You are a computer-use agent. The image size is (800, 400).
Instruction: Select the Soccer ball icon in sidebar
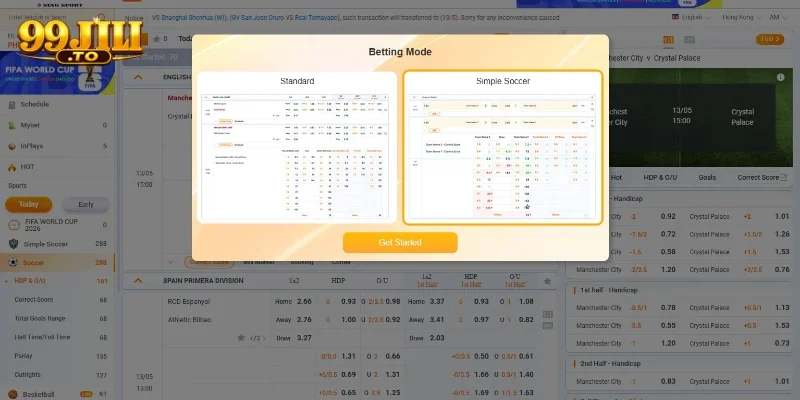[13, 263]
